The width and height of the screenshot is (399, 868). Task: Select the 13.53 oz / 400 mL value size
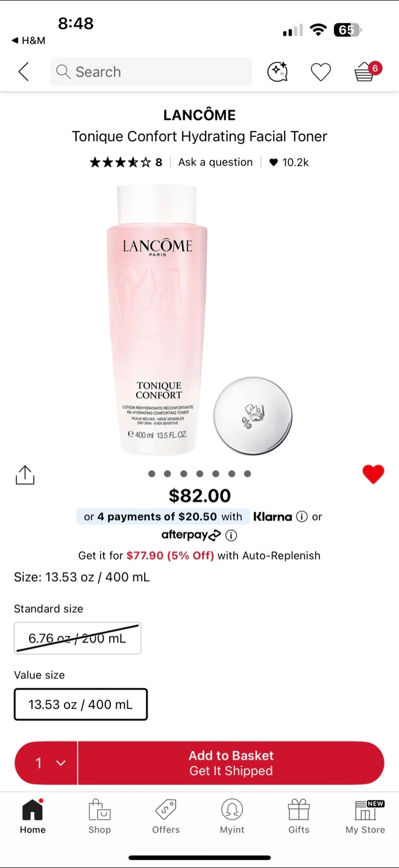(x=81, y=704)
